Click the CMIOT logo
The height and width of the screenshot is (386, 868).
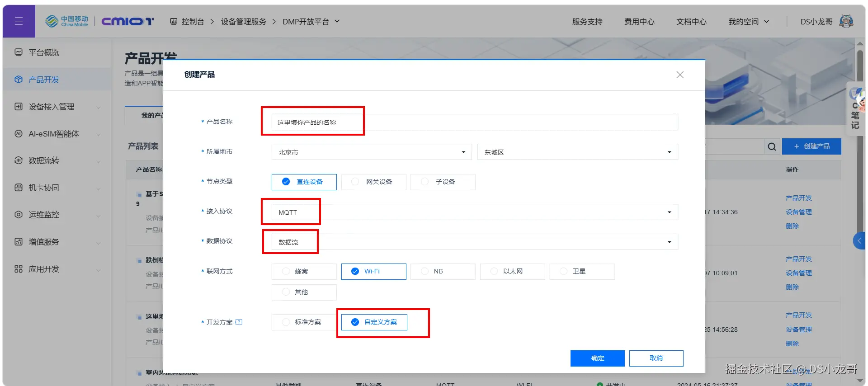click(x=127, y=21)
